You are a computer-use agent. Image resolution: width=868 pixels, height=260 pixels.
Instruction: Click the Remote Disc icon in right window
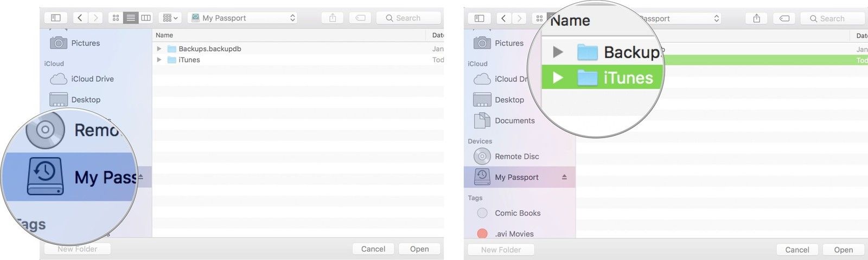pos(482,156)
